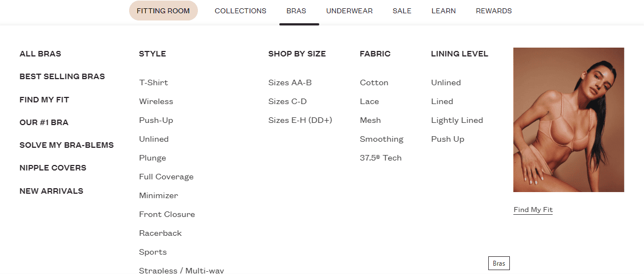Select the Wireless style link
Image resolution: width=644 pixels, height=274 pixels.
click(156, 101)
